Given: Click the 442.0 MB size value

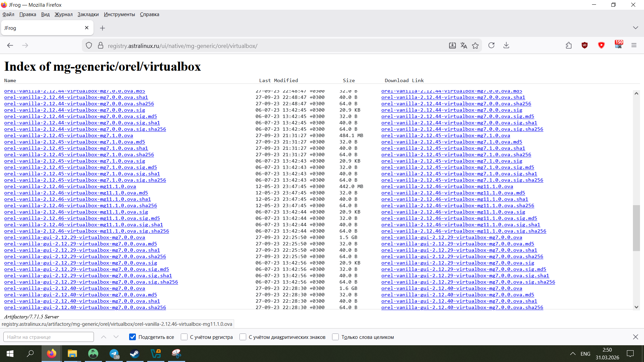Looking at the screenshot, I should click(351, 186).
